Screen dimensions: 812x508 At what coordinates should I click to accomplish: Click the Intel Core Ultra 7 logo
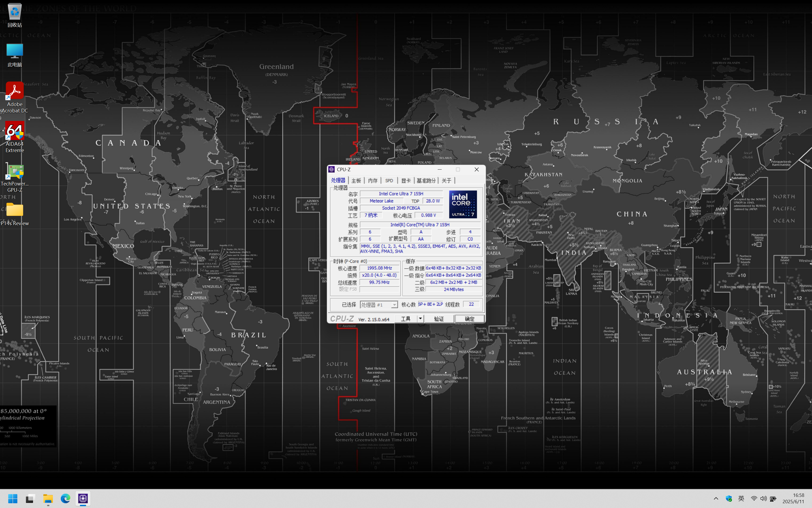click(x=463, y=204)
